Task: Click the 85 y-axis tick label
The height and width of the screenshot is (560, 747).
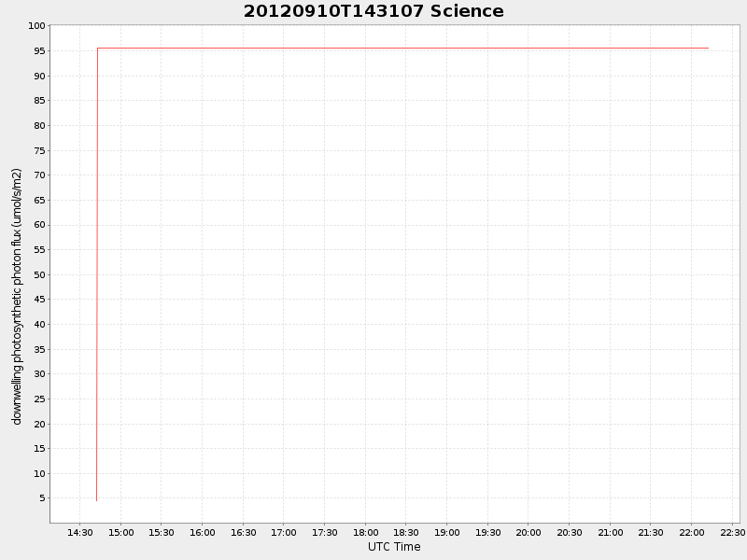Action: (39, 101)
